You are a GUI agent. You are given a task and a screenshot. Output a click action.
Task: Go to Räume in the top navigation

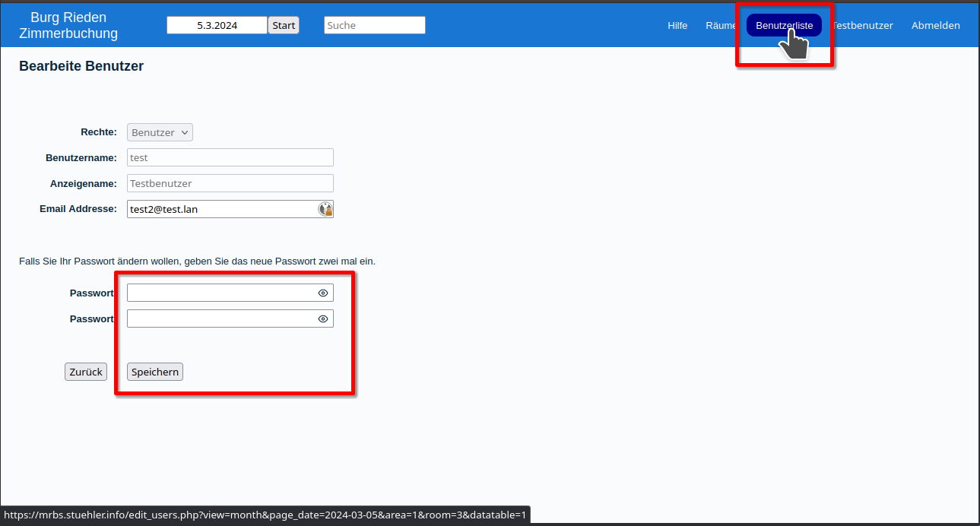719,25
